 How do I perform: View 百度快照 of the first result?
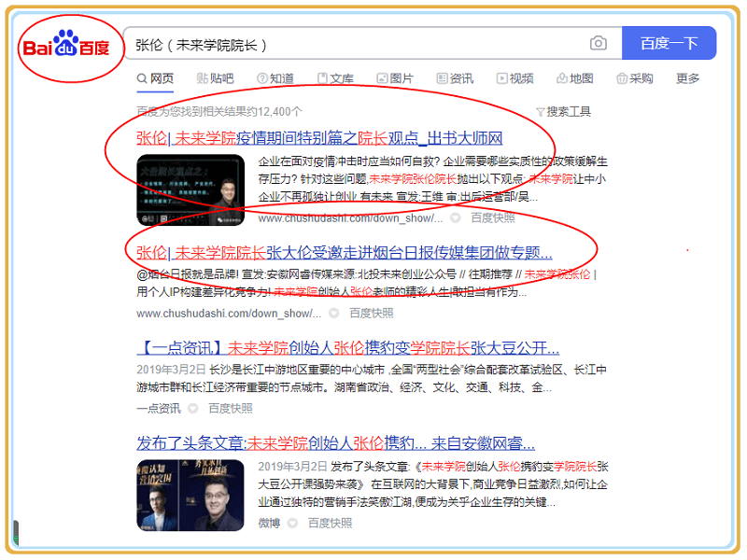[x=492, y=217]
